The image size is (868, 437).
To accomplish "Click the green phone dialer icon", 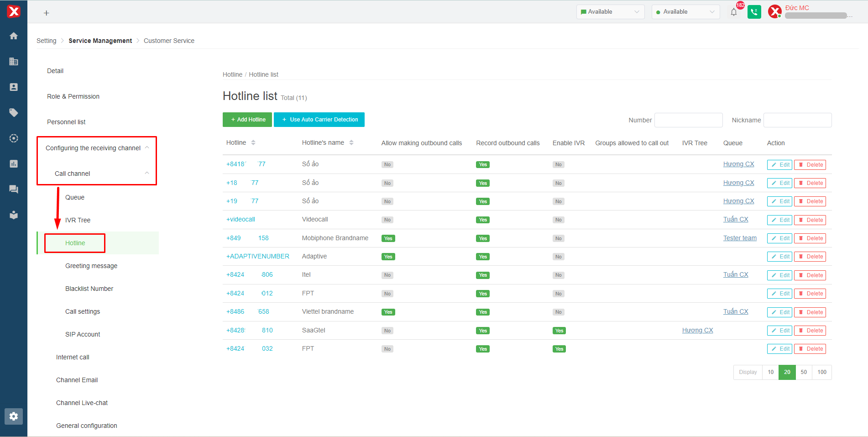I will (x=754, y=12).
